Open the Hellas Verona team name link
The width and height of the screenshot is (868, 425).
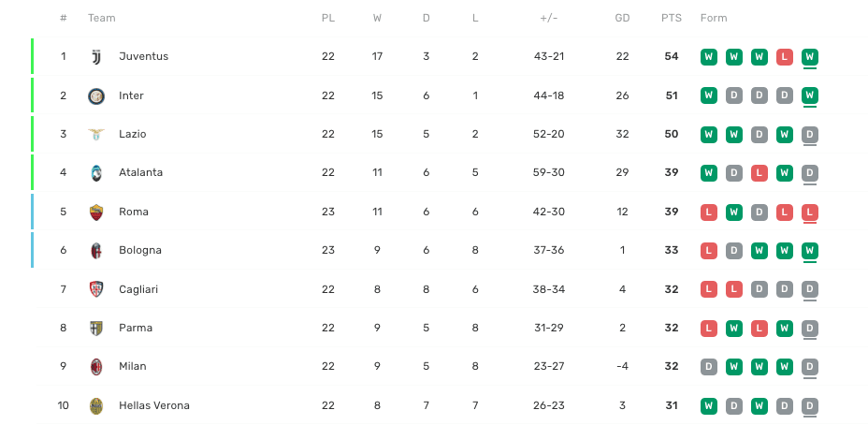[x=153, y=405]
